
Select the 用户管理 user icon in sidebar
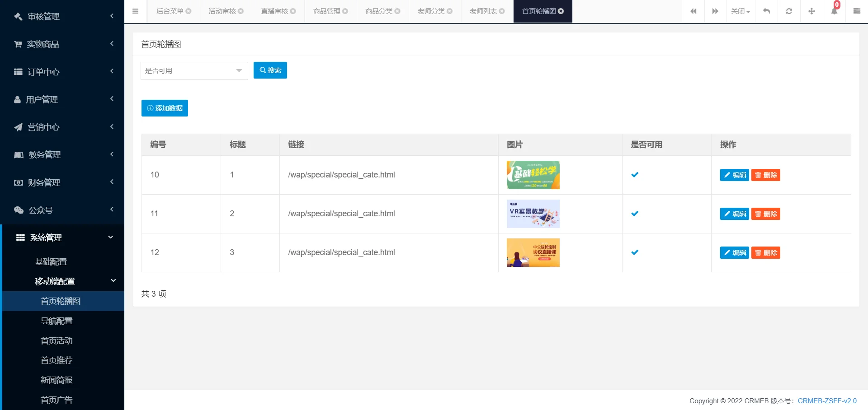18,99
